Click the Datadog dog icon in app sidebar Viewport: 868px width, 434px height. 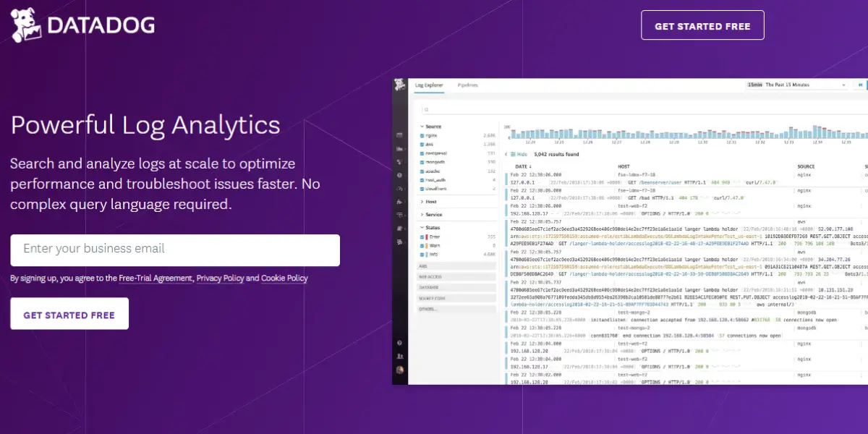[x=399, y=85]
